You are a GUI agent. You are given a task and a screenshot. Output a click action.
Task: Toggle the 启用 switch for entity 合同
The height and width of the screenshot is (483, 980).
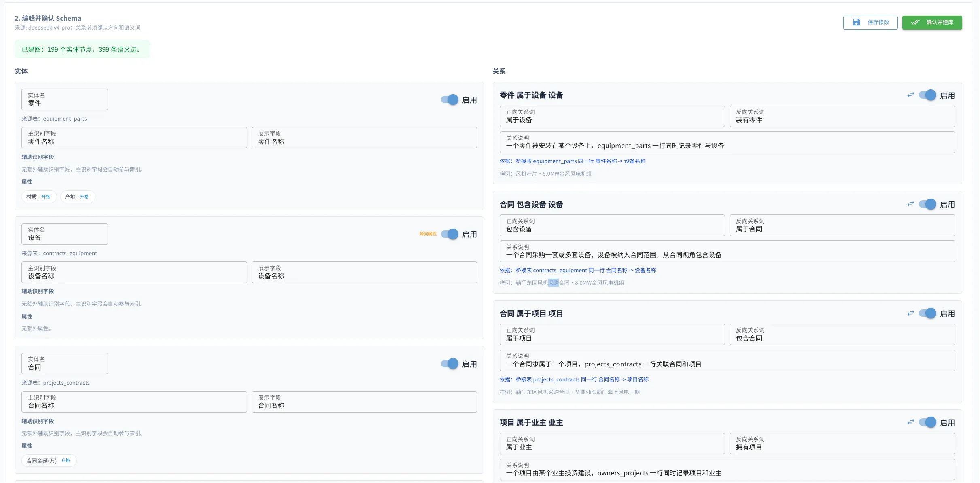(x=450, y=364)
